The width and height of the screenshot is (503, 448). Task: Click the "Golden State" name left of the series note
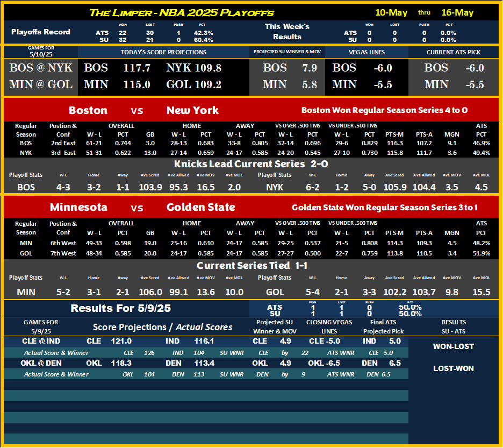[x=200, y=207]
